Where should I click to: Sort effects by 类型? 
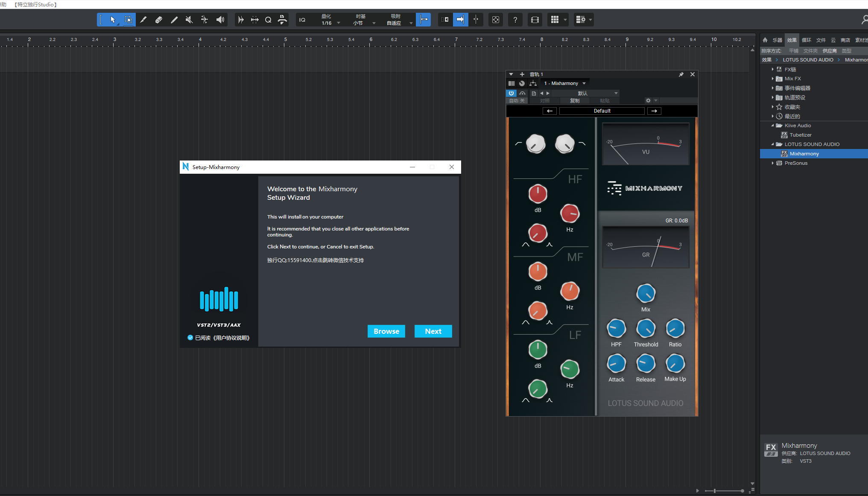point(846,51)
